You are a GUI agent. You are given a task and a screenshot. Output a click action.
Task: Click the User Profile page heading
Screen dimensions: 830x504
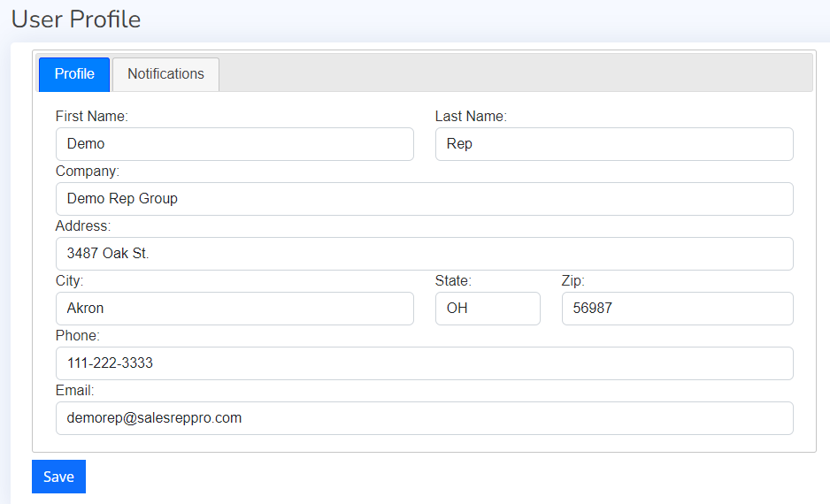76,19
